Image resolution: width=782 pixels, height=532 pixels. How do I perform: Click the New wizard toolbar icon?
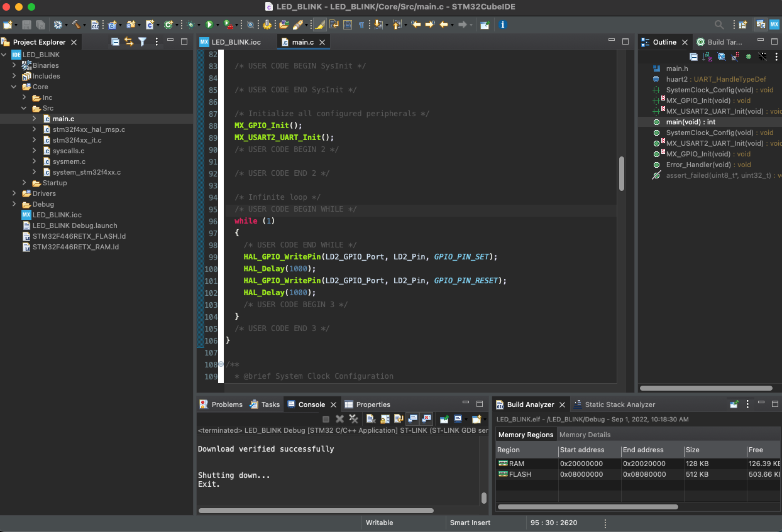7,24
